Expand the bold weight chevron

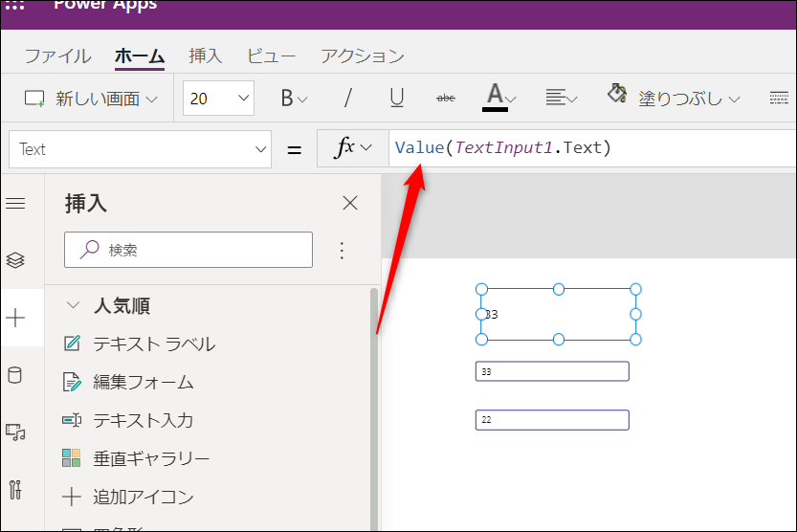click(x=302, y=100)
